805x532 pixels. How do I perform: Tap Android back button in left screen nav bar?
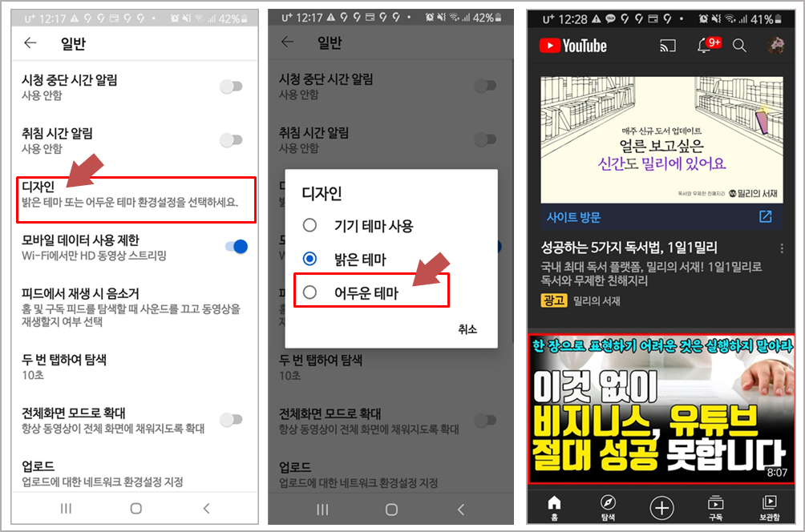coord(206,509)
